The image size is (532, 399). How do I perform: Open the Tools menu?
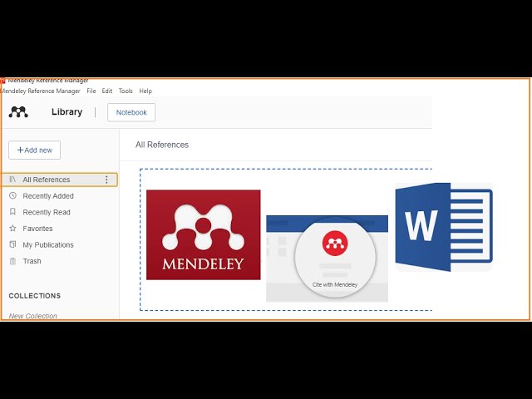[126, 91]
